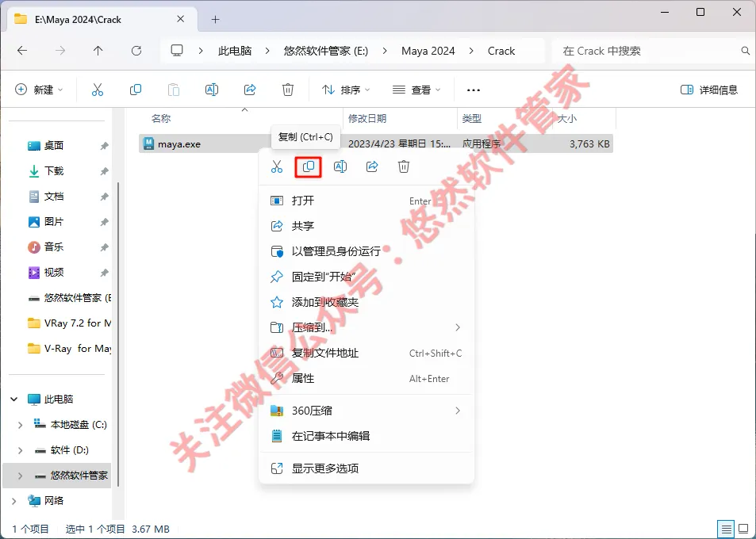Click the maya.exe file icon

point(148,143)
